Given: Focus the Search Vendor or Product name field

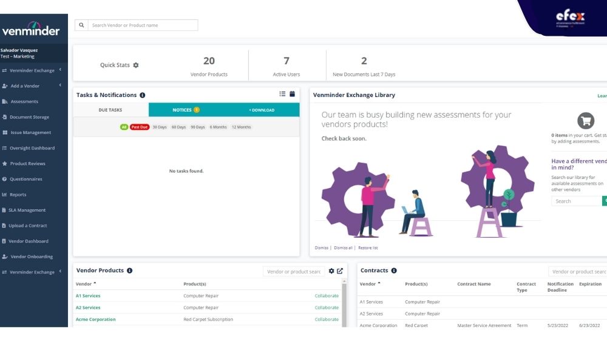Looking at the screenshot, I should pyautogui.click(x=143, y=25).
